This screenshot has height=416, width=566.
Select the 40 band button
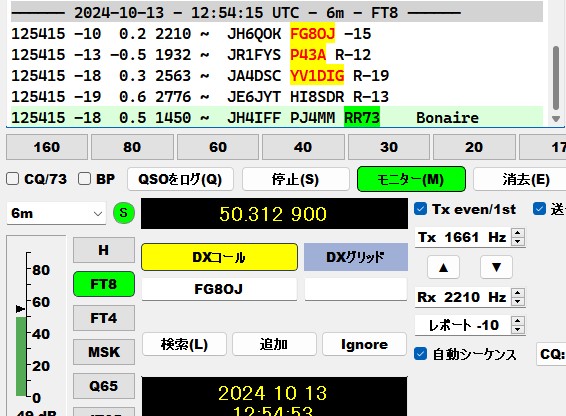[303, 147]
